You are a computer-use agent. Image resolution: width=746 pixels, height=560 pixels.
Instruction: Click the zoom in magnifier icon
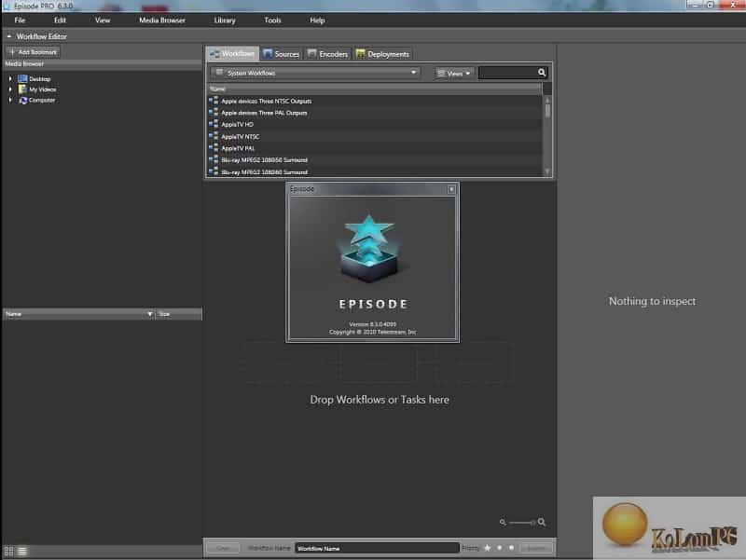tap(542, 522)
